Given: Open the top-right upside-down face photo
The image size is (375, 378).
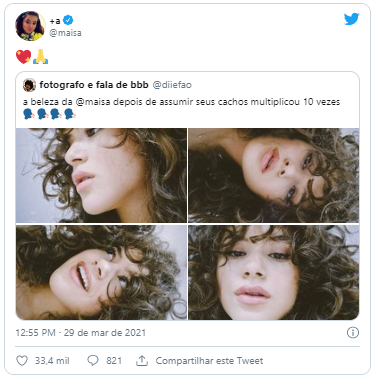Looking at the screenshot, I should pos(274,175).
